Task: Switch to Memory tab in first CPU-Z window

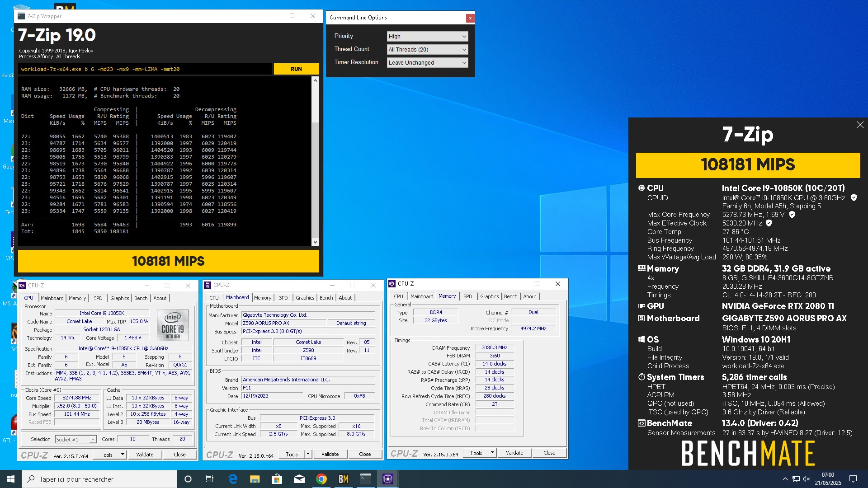Action: (x=77, y=298)
